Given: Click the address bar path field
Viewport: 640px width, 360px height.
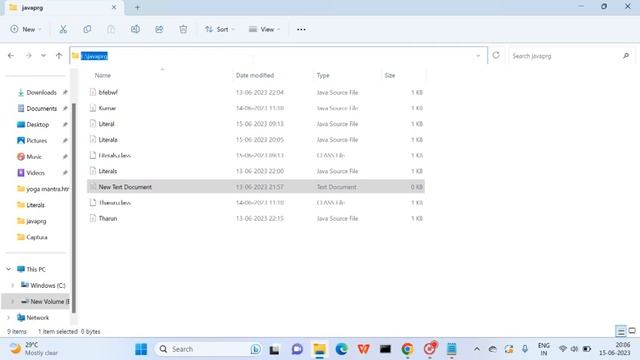Looking at the screenshot, I should tap(279, 56).
